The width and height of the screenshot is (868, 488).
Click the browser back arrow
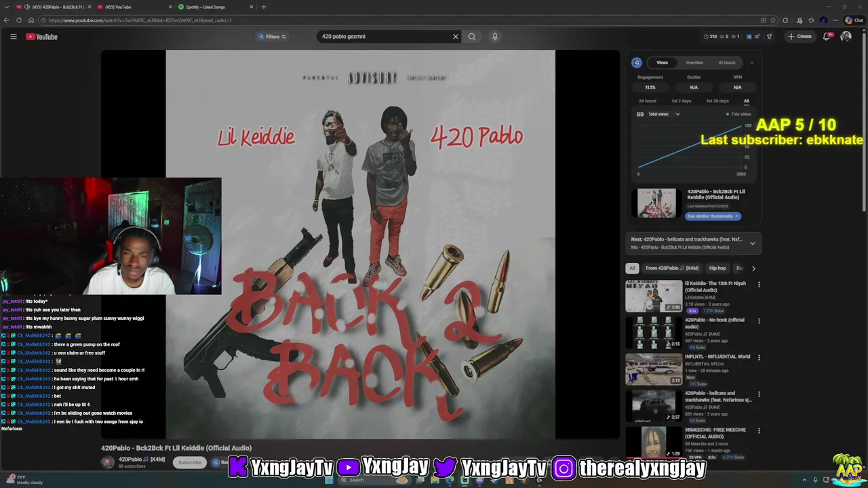click(7, 20)
